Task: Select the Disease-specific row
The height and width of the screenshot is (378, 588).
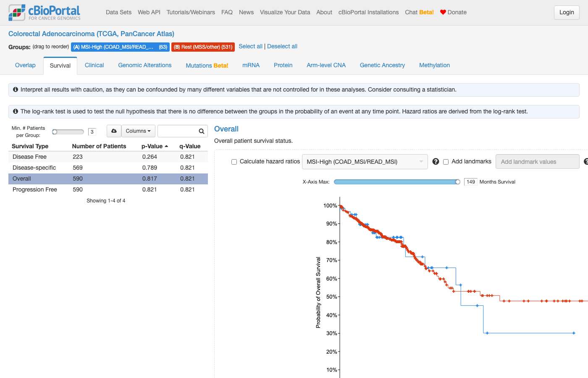Action: pyautogui.click(x=108, y=168)
